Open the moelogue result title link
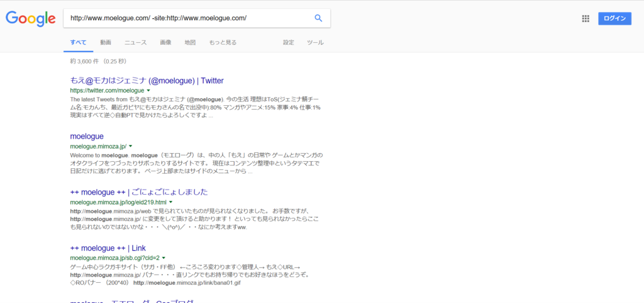 [87, 136]
